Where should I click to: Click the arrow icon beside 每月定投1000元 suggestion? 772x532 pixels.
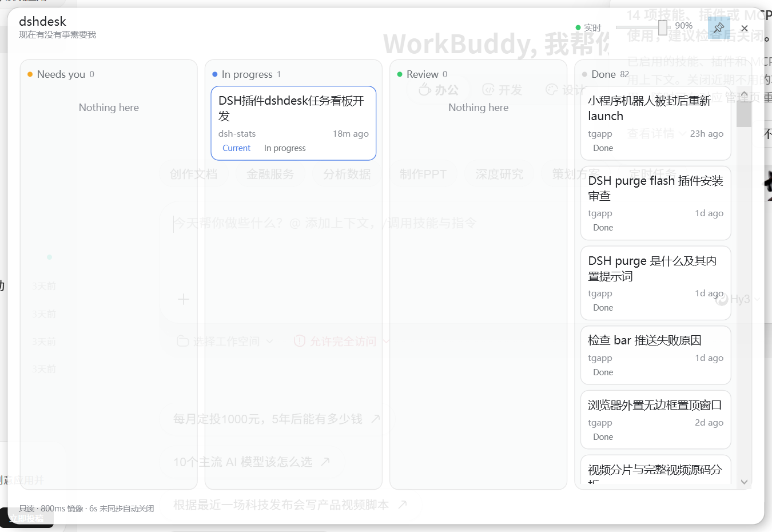[x=375, y=419]
